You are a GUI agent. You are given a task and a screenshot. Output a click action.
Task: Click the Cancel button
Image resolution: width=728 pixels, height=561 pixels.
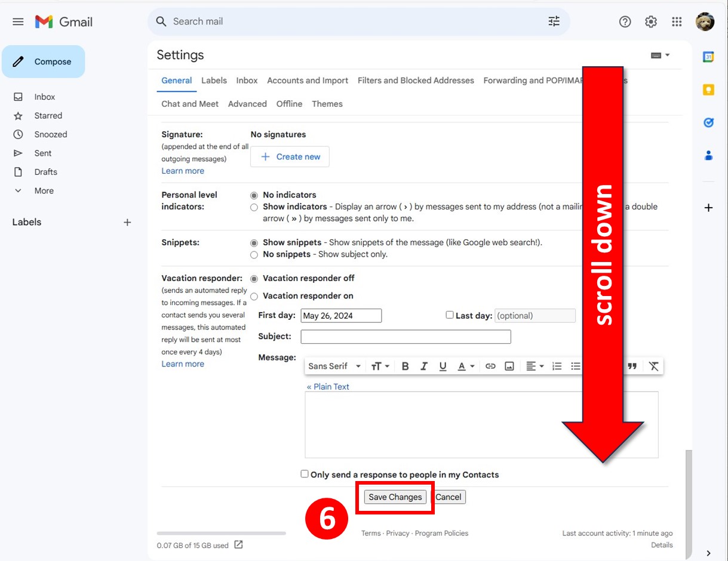coord(449,497)
